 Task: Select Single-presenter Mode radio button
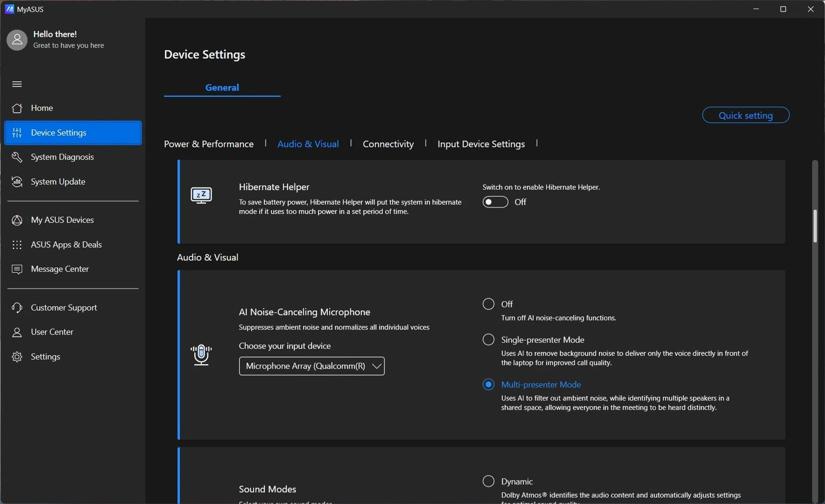[x=489, y=339]
